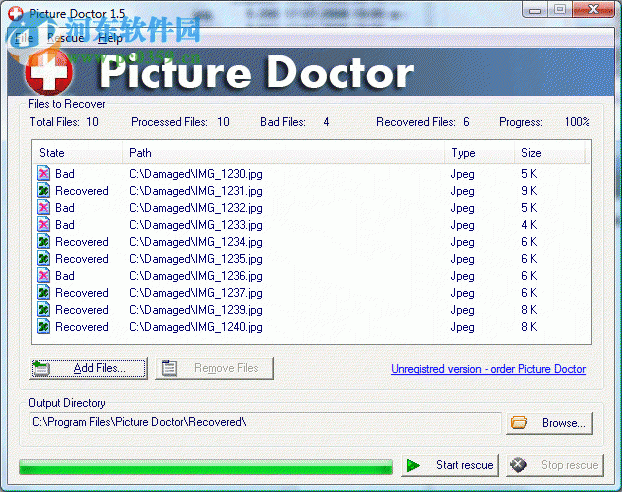
Task: Click the folder icon on Browse button
Action: tap(519, 423)
